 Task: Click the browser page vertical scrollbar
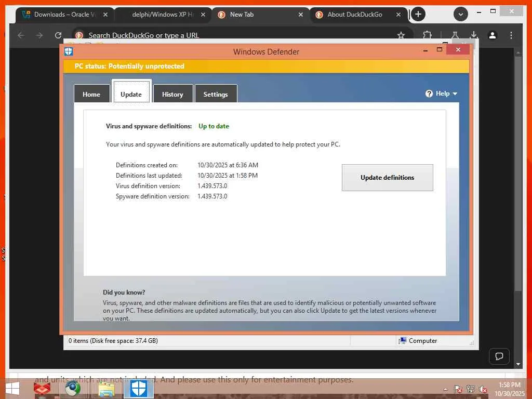518,173
